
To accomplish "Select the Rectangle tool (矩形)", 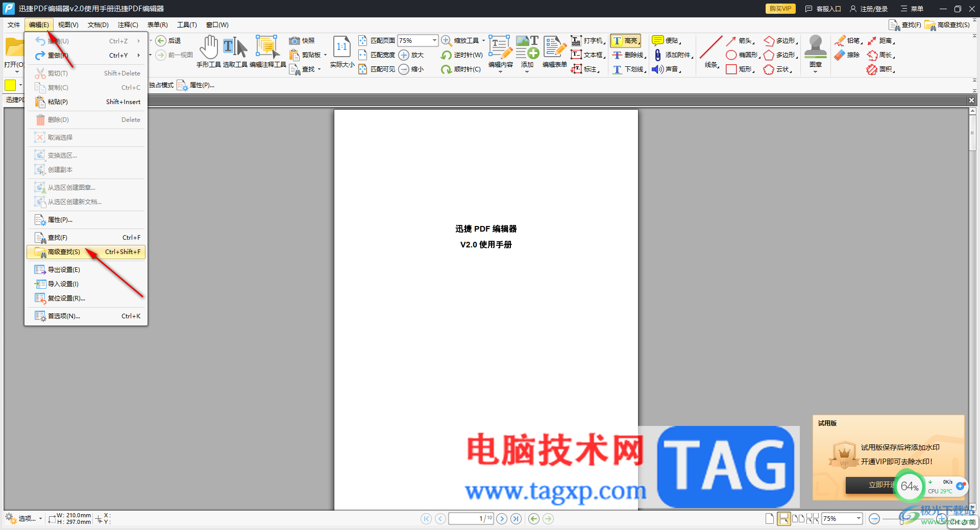I will pyautogui.click(x=740, y=69).
